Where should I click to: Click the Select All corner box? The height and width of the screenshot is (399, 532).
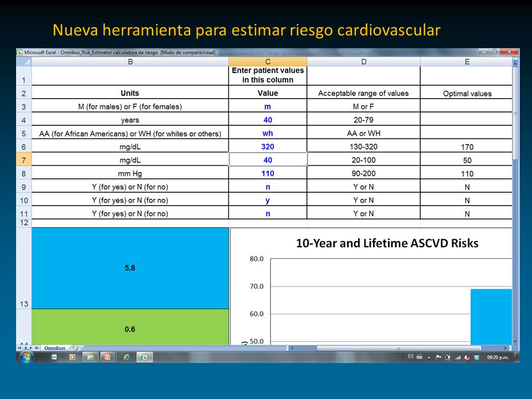(x=24, y=62)
